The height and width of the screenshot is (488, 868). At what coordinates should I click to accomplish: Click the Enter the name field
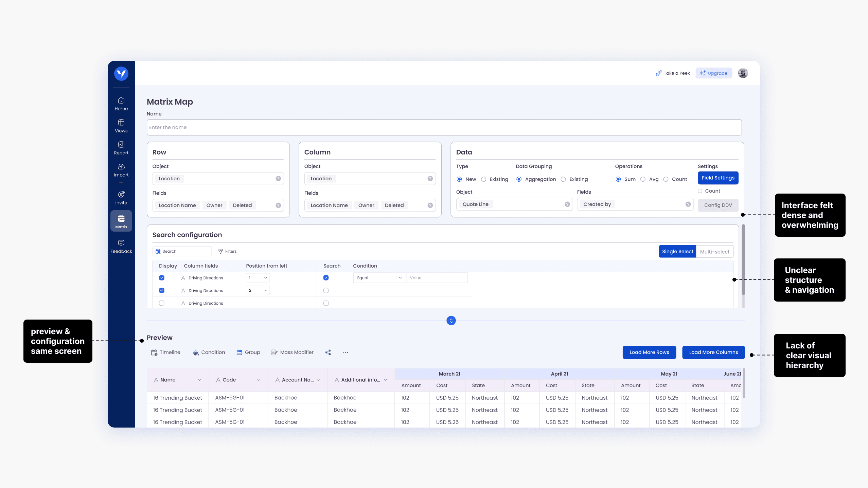(444, 128)
